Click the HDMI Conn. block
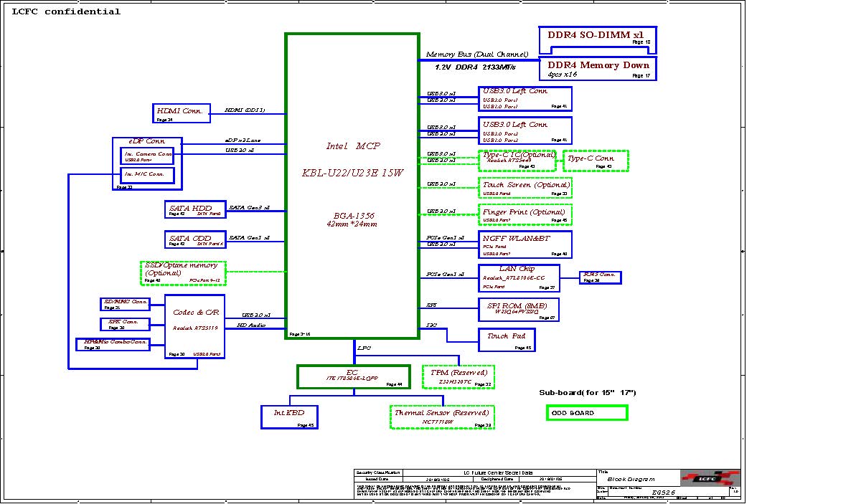Image resolution: width=856 pixels, height=504 pixels. pos(182,113)
